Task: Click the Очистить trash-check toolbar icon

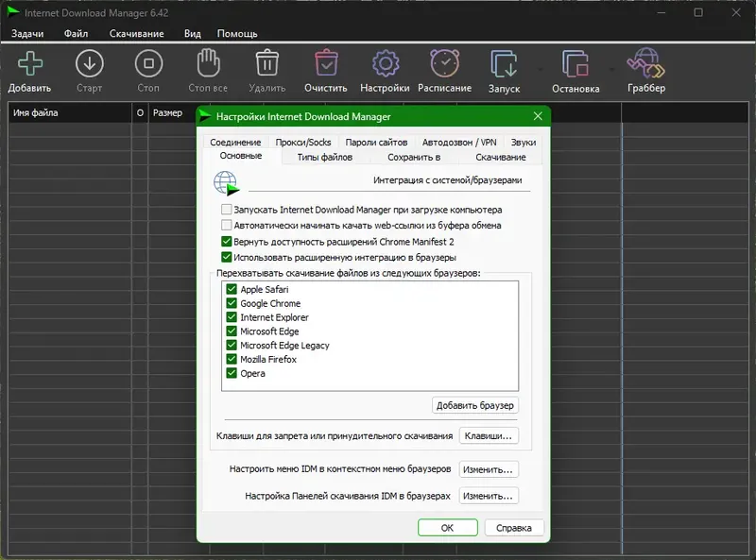Action: (326, 63)
